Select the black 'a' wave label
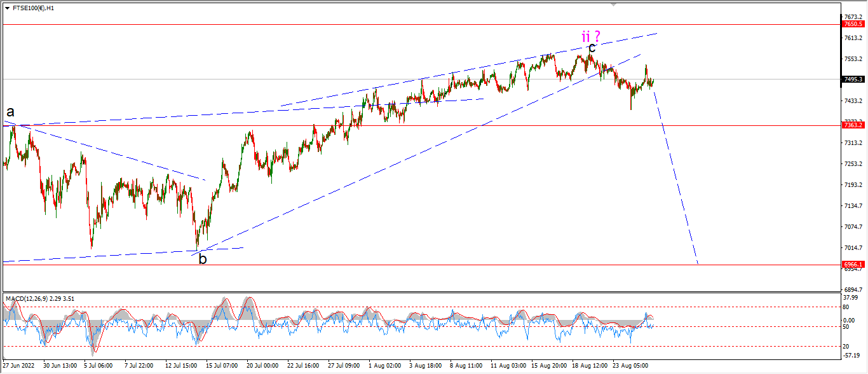 click(x=11, y=112)
